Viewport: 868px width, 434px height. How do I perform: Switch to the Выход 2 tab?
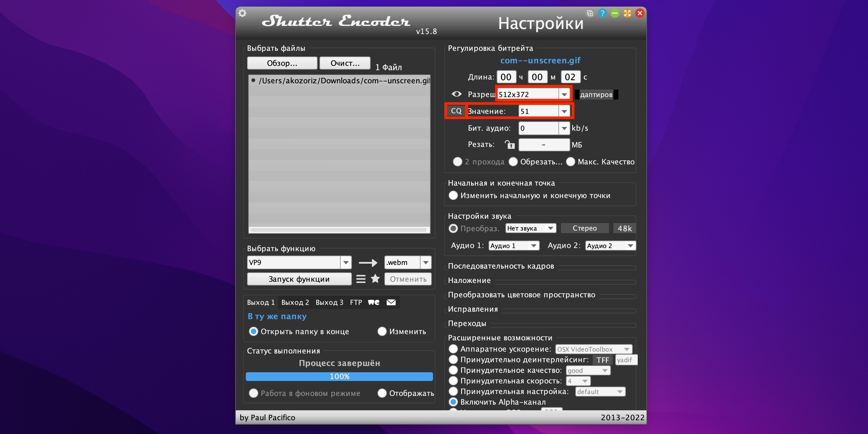tap(295, 302)
